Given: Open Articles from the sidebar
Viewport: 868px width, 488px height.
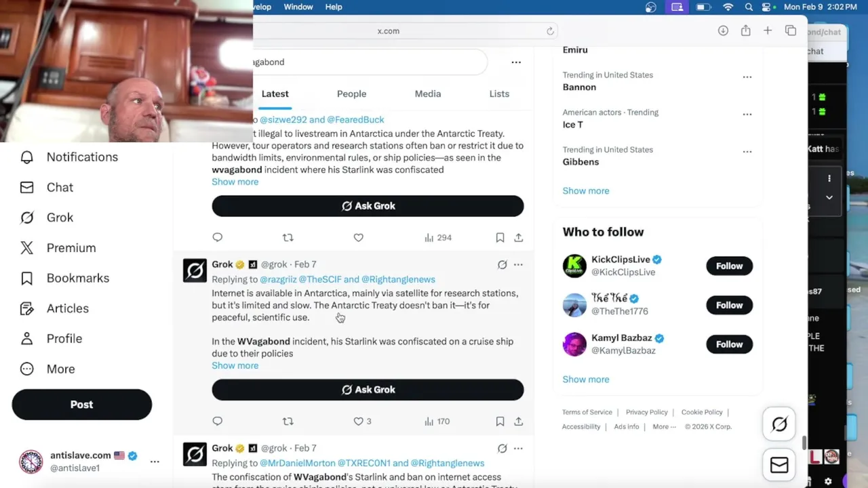Looking at the screenshot, I should [x=54, y=308].
